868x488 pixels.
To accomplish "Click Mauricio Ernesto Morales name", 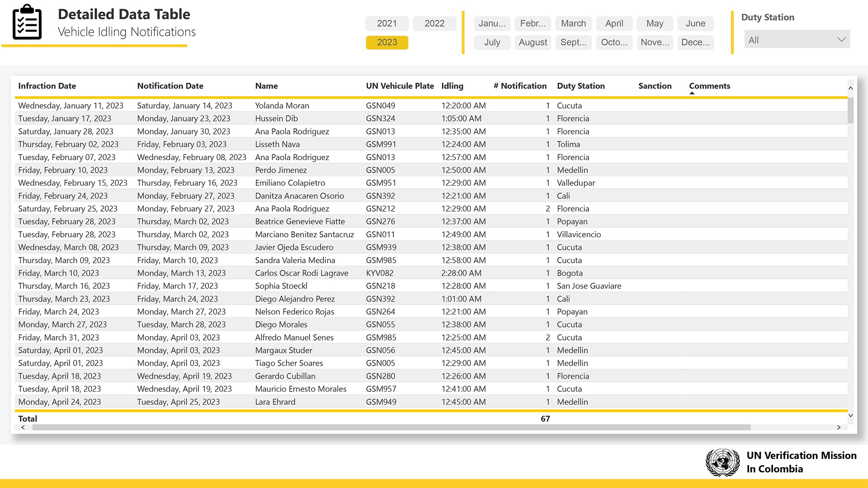I will tap(301, 389).
